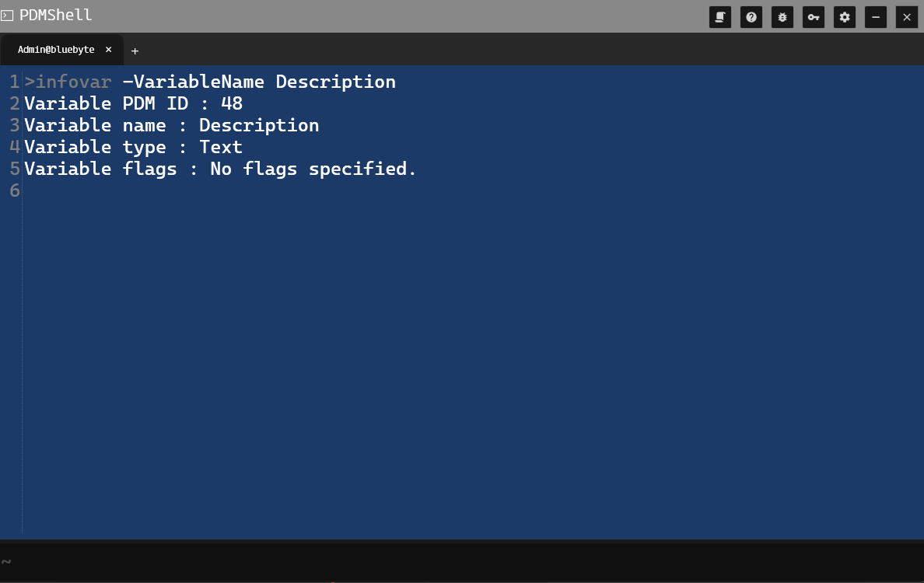The image size is (924, 583).
Task: Click the tilde prompt in status bar
Action: click(x=6, y=560)
